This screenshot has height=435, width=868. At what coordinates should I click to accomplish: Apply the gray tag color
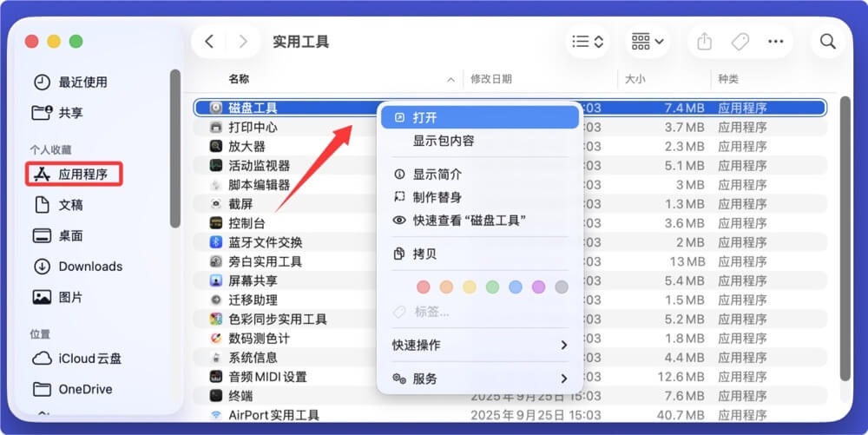click(x=562, y=287)
